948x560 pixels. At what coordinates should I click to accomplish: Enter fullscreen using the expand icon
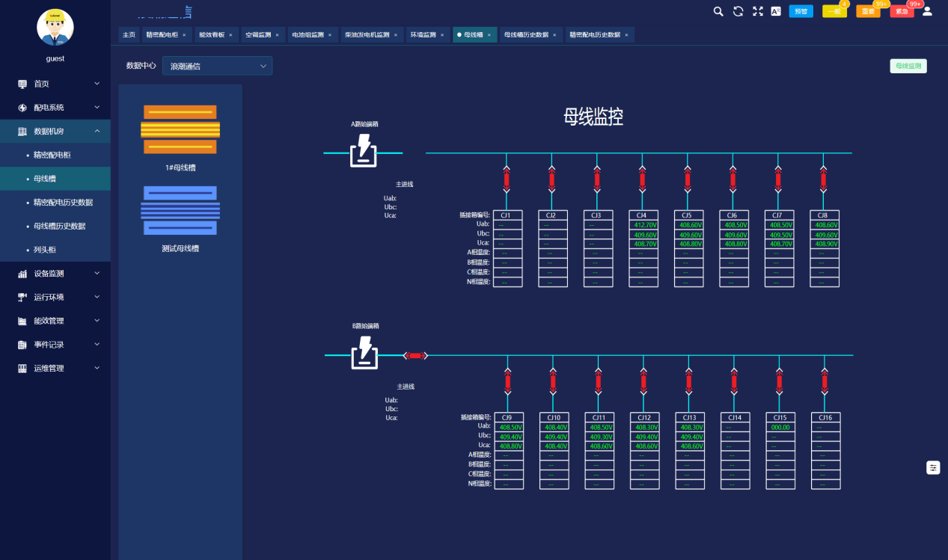[757, 11]
